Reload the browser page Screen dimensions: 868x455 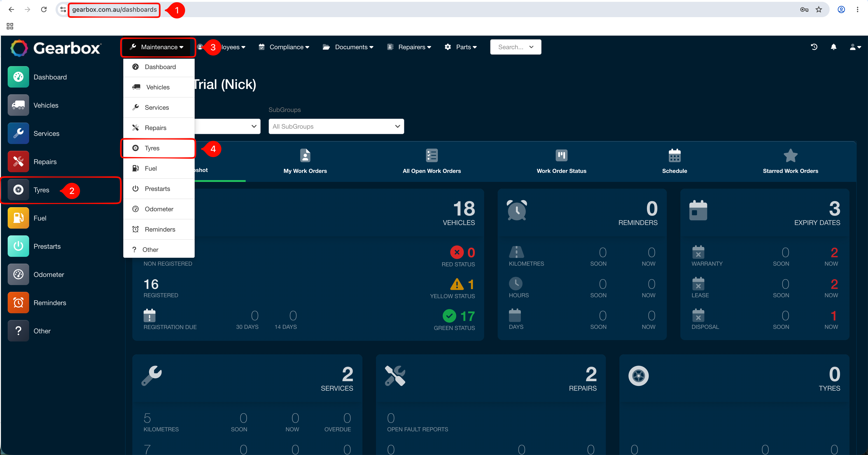pyautogui.click(x=44, y=9)
